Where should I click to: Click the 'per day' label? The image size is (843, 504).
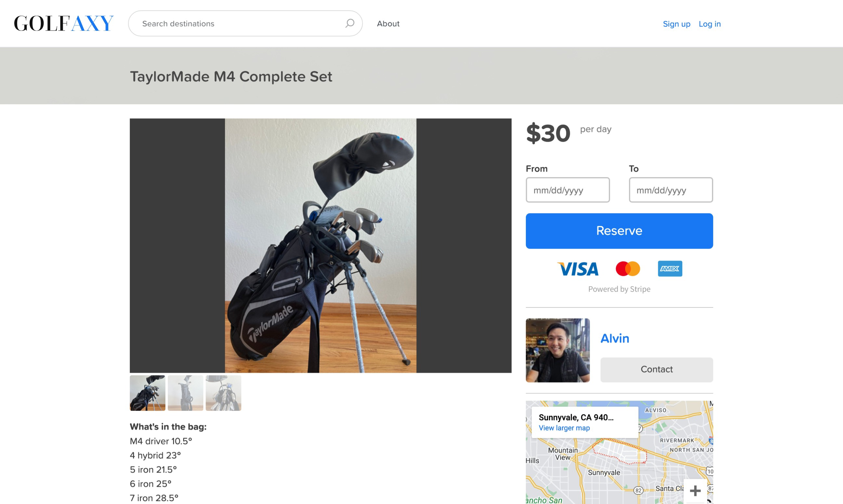[595, 129]
